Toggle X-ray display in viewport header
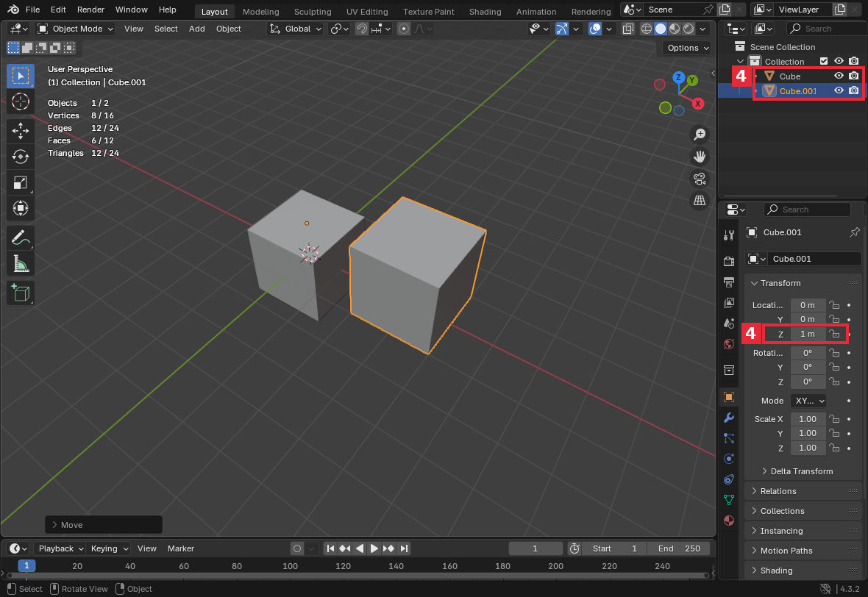This screenshot has width=868, height=597. tap(627, 29)
